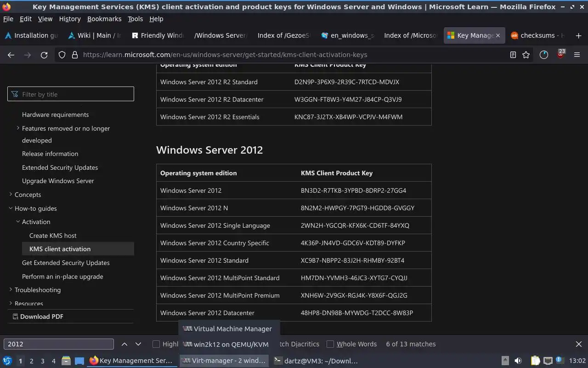Open Release information sidebar link
Viewport: 588px width, 368px height.
[x=50, y=154]
